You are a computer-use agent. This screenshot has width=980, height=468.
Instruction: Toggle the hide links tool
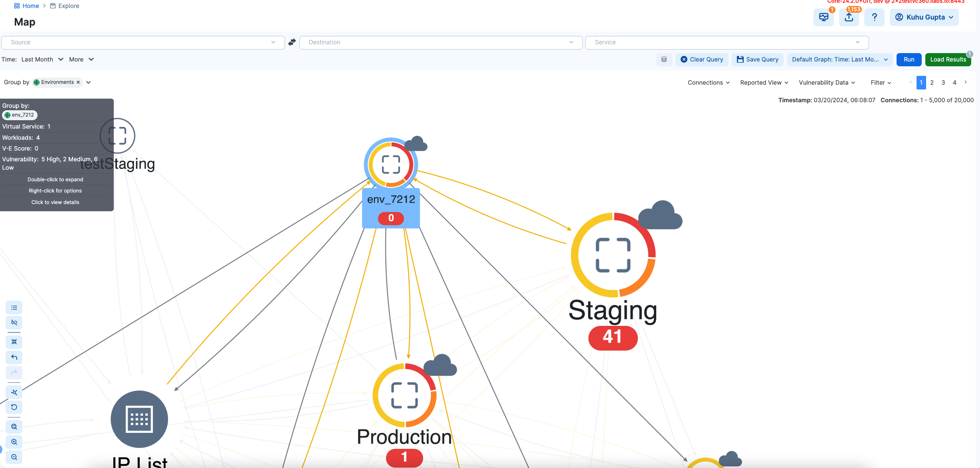[14, 322]
